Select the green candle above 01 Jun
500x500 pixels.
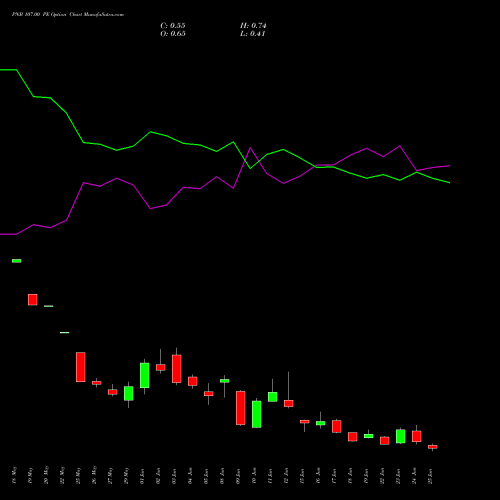145,375
